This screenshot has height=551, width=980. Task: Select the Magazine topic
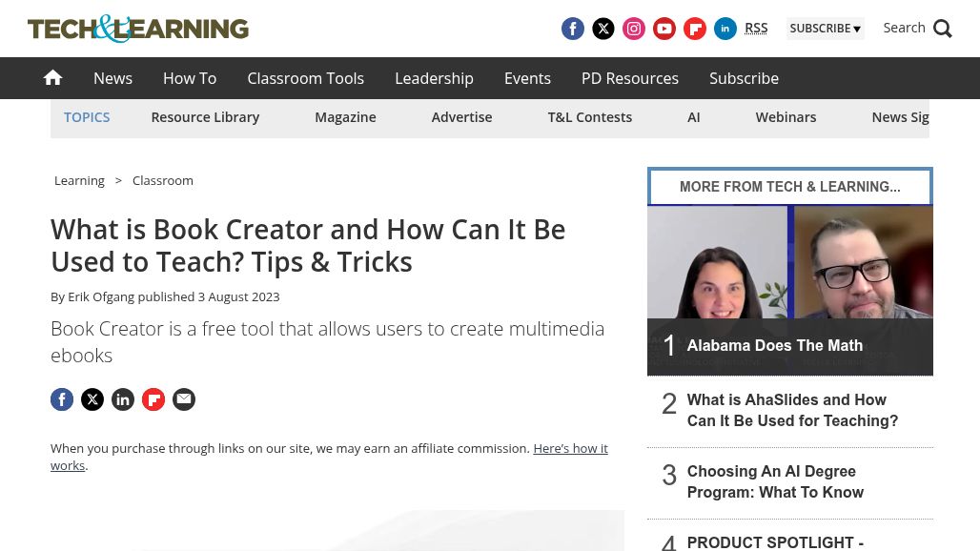[x=345, y=116]
